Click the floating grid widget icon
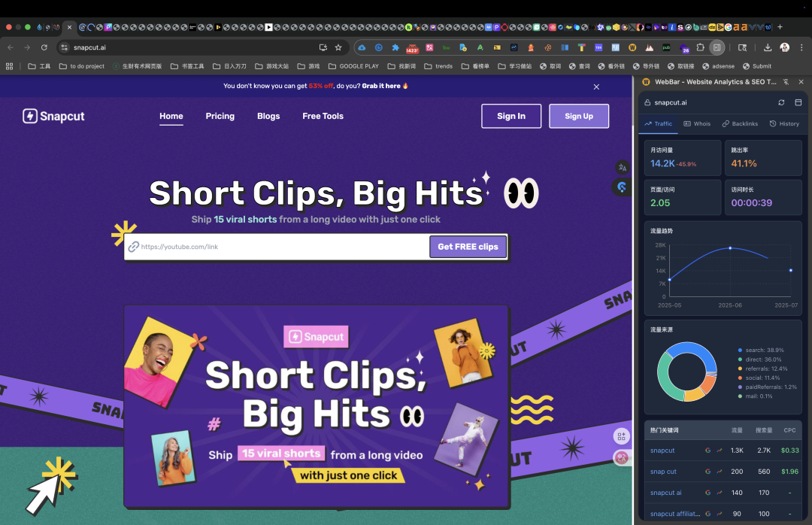Image resolution: width=812 pixels, height=525 pixels. click(622, 436)
